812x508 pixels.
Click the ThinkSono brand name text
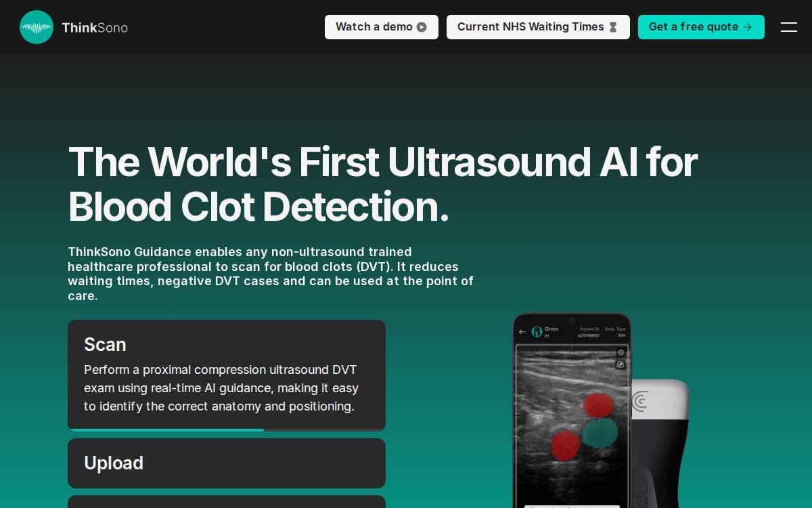click(95, 28)
